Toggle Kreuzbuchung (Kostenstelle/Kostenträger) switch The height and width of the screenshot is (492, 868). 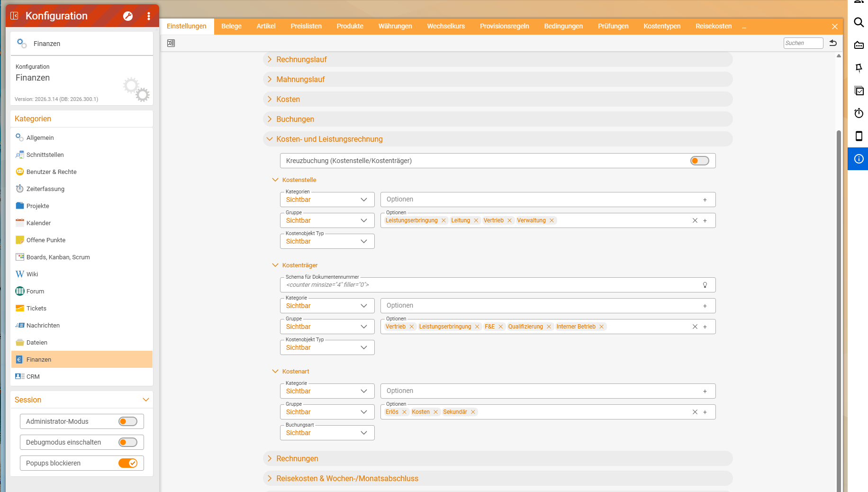tap(699, 161)
